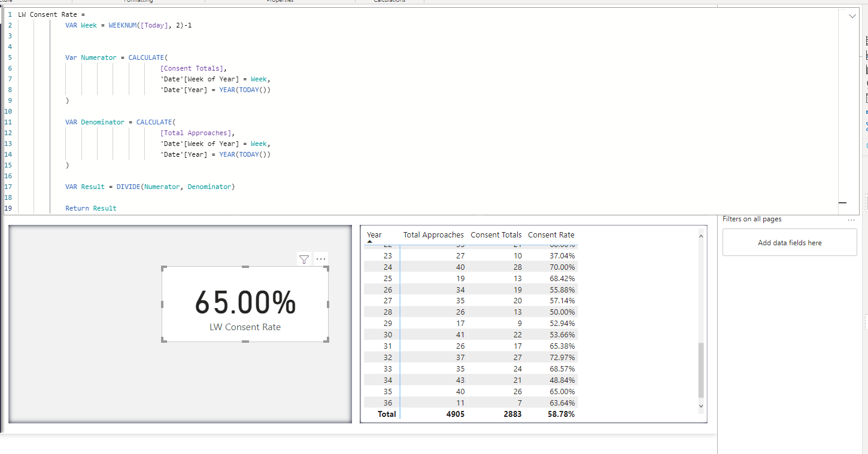Click the table scrollbar's up arrow
Viewport: 868px width, 454px height.
click(x=702, y=237)
